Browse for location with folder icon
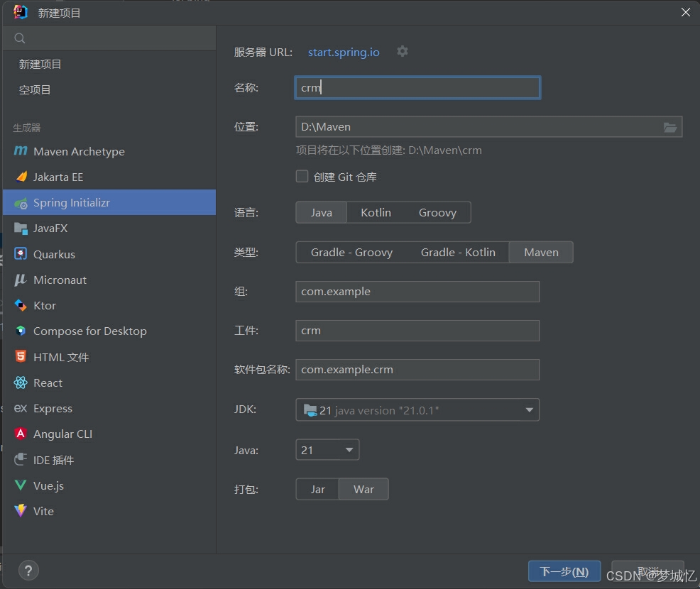700x589 pixels. (x=669, y=127)
